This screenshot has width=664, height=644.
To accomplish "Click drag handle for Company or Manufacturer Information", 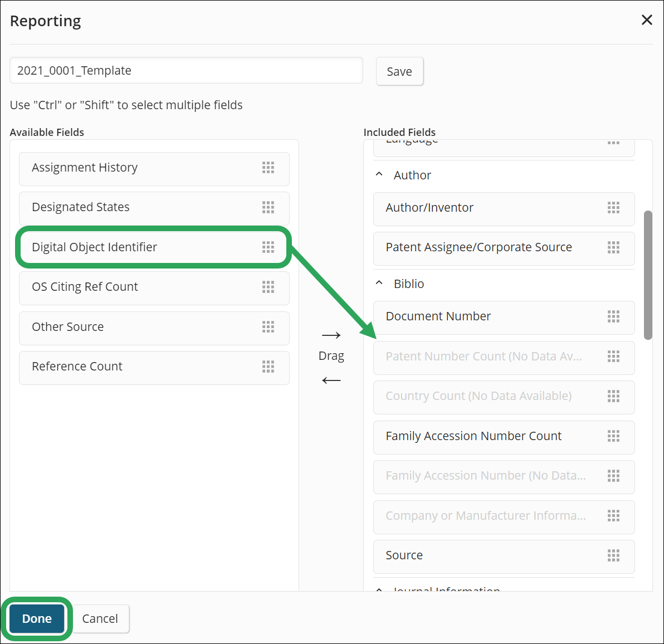I will 614,516.
